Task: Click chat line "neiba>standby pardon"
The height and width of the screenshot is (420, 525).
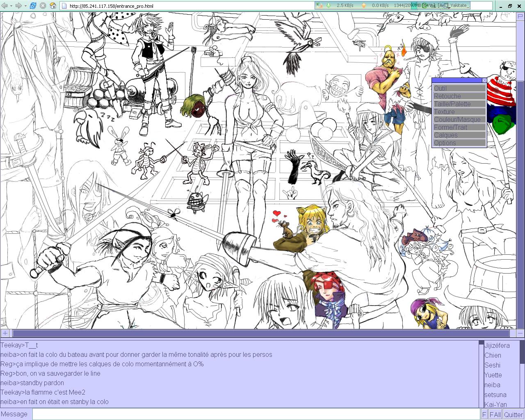Action: (x=32, y=383)
